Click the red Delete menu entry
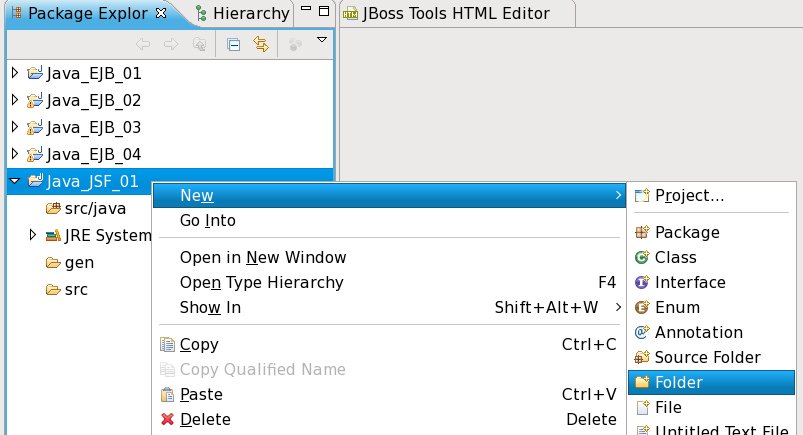This screenshot has height=435, width=803. coord(204,419)
